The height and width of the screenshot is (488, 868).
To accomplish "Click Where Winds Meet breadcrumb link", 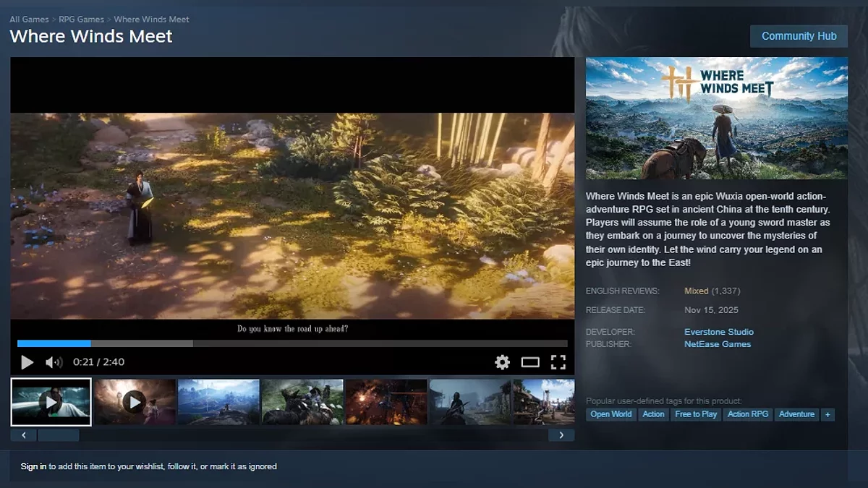I will (153, 20).
